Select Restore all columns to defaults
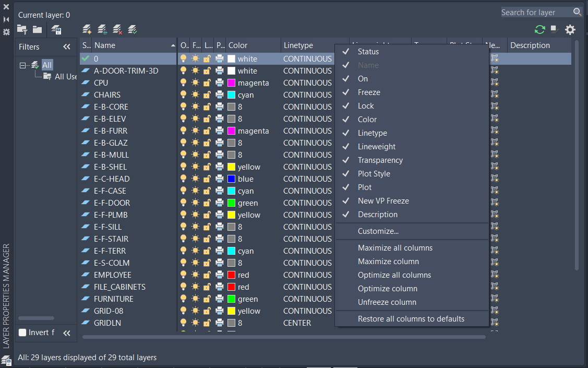The height and width of the screenshot is (368, 588). pyautogui.click(x=411, y=318)
